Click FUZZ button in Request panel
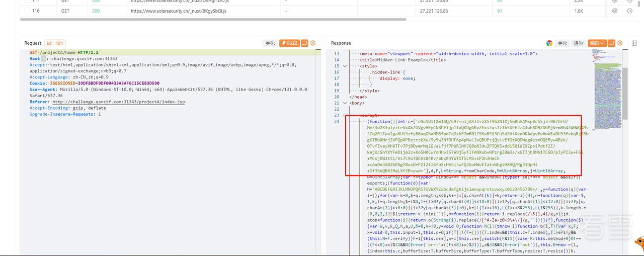 [x=289, y=43]
